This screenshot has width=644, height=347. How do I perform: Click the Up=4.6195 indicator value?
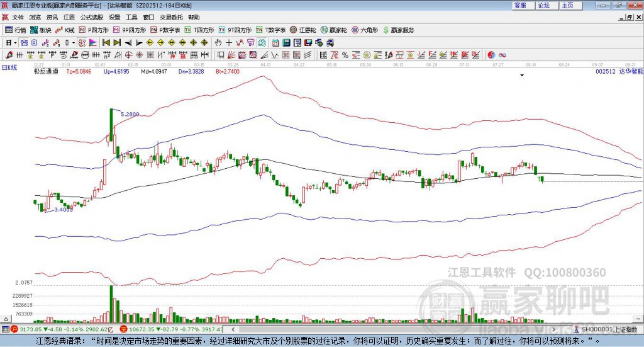pyautogui.click(x=116, y=71)
